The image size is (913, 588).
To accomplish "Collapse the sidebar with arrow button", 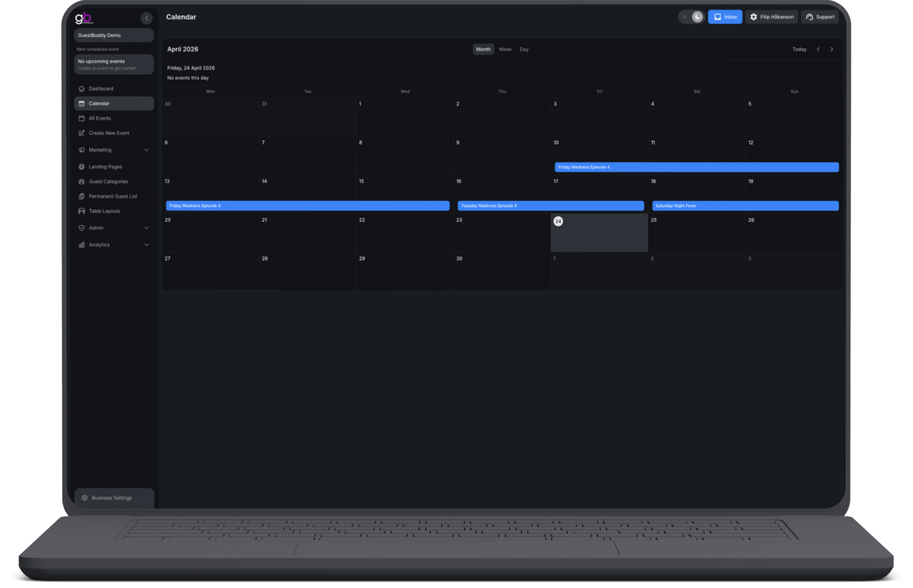I will [146, 18].
